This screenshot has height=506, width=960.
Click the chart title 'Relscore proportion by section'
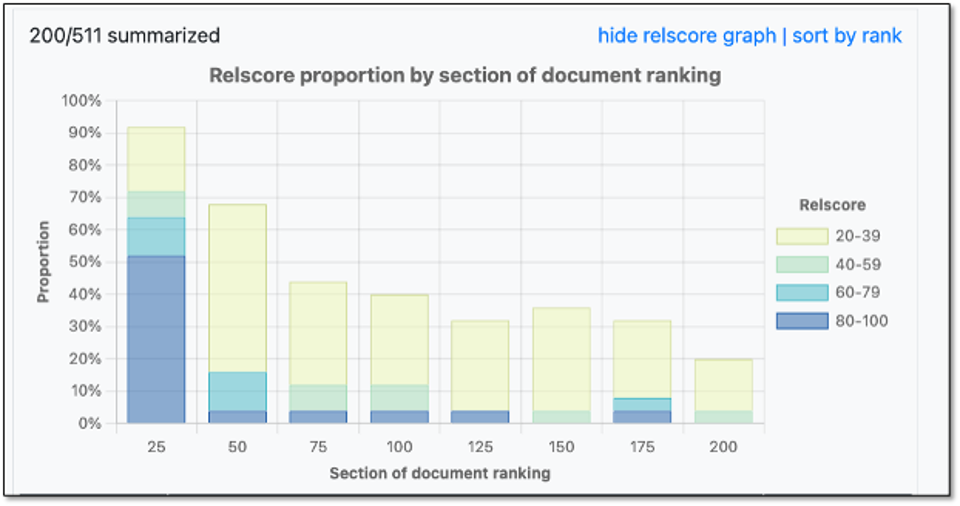click(x=464, y=76)
